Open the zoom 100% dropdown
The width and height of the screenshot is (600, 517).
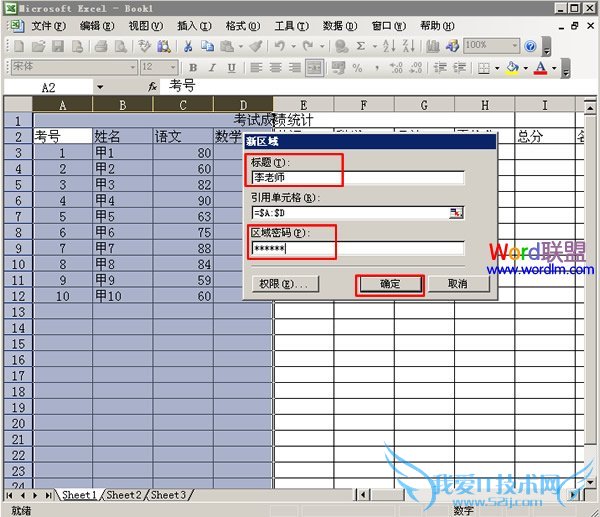(515, 46)
